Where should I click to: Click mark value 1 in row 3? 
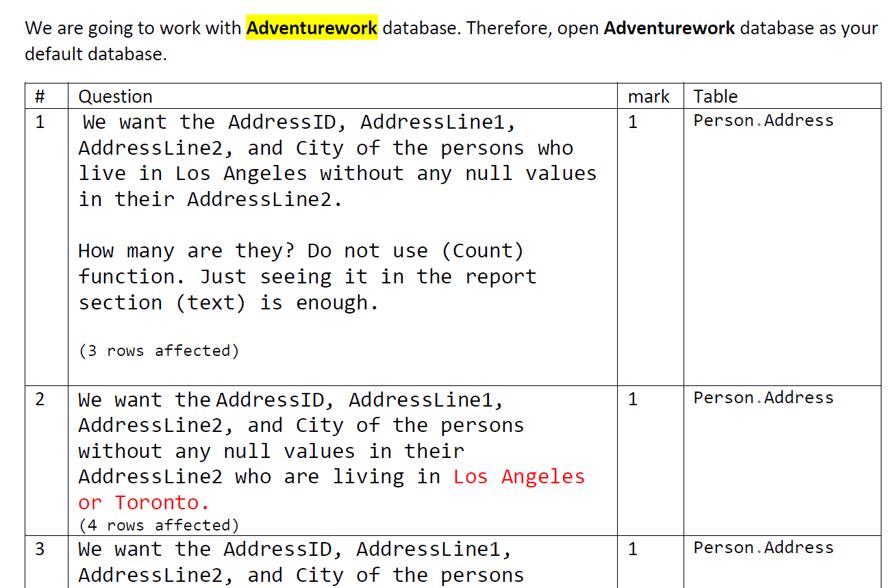coord(633,549)
